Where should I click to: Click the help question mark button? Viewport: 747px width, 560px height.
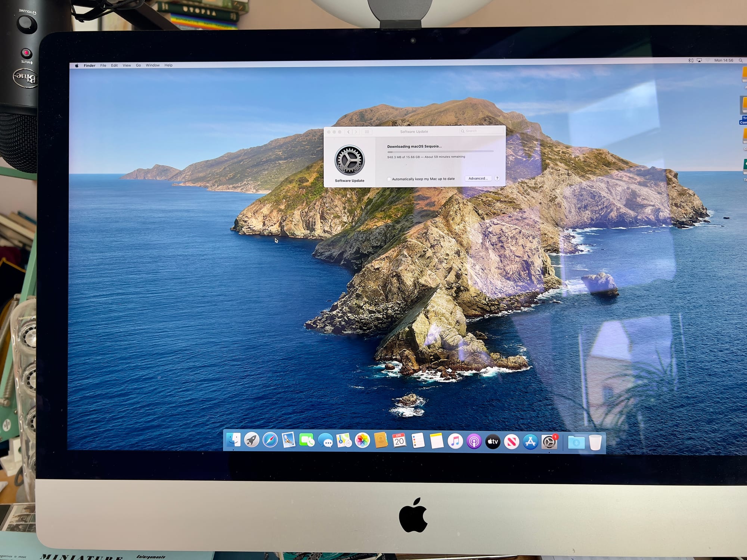click(x=497, y=178)
